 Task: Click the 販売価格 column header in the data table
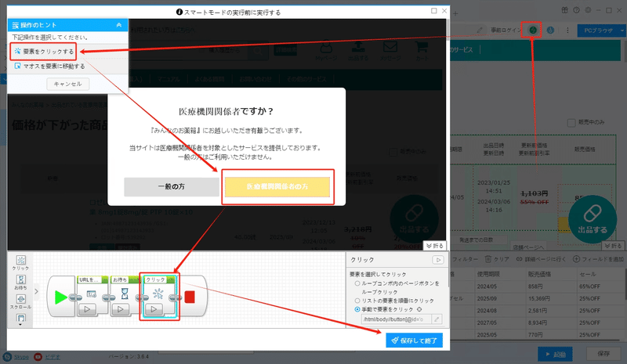pos(539,274)
